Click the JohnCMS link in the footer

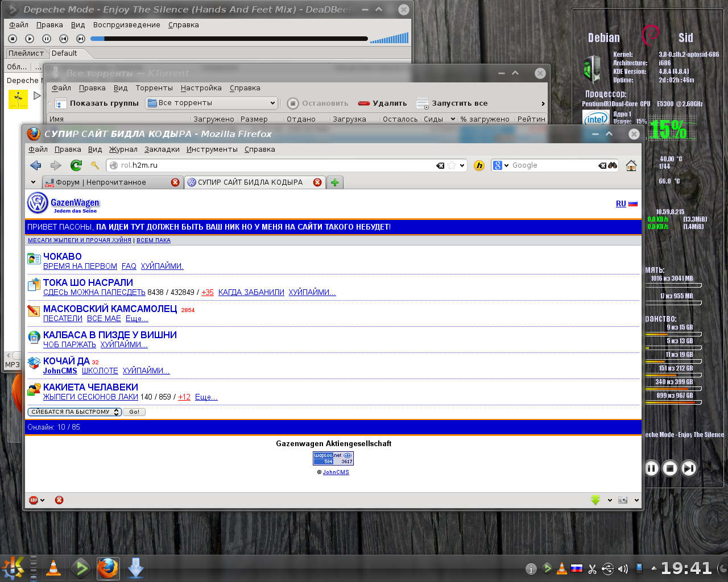tap(336, 472)
